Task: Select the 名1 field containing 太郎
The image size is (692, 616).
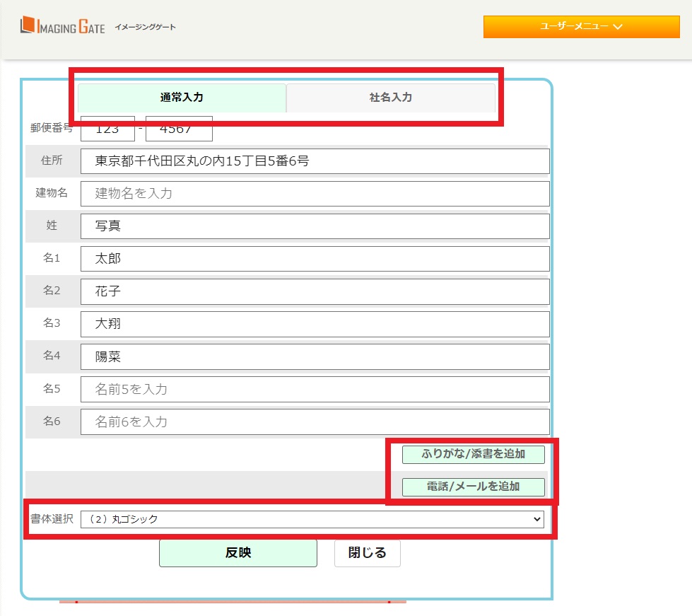Action: [x=316, y=258]
